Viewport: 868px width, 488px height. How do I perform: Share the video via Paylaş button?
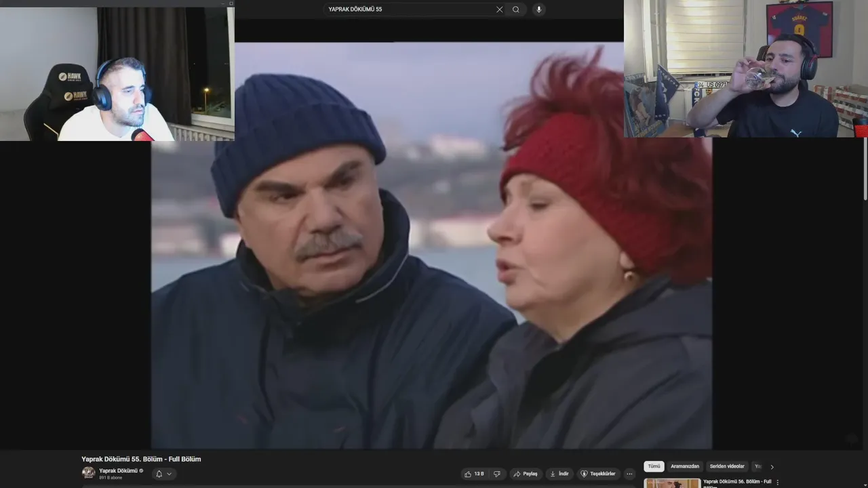(526, 474)
